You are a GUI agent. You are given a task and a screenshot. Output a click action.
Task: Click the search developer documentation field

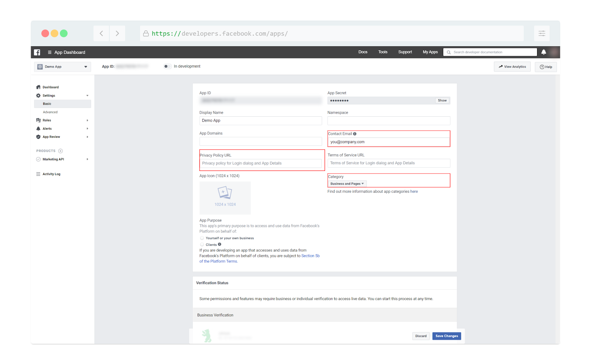tap(490, 52)
